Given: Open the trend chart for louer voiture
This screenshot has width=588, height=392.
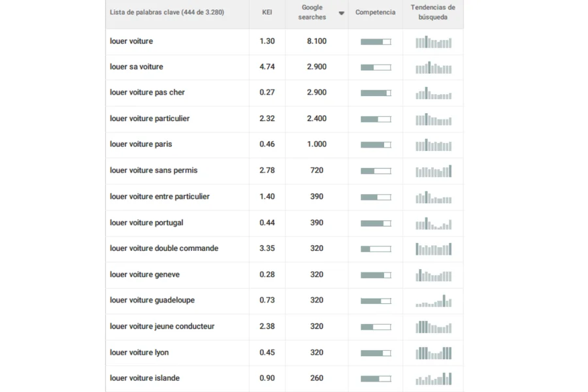Looking at the screenshot, I should (x=433, y=42).
